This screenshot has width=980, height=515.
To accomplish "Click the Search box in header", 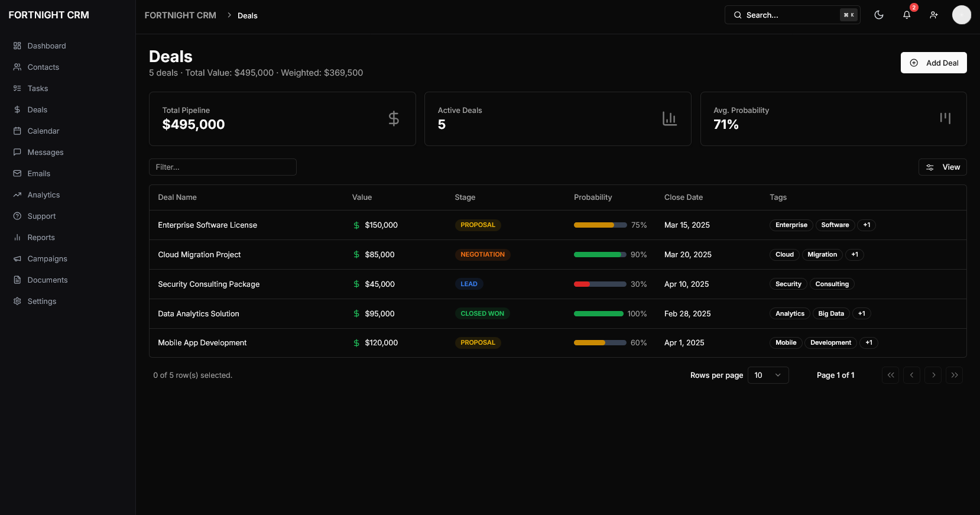I will tap(792, 15).
